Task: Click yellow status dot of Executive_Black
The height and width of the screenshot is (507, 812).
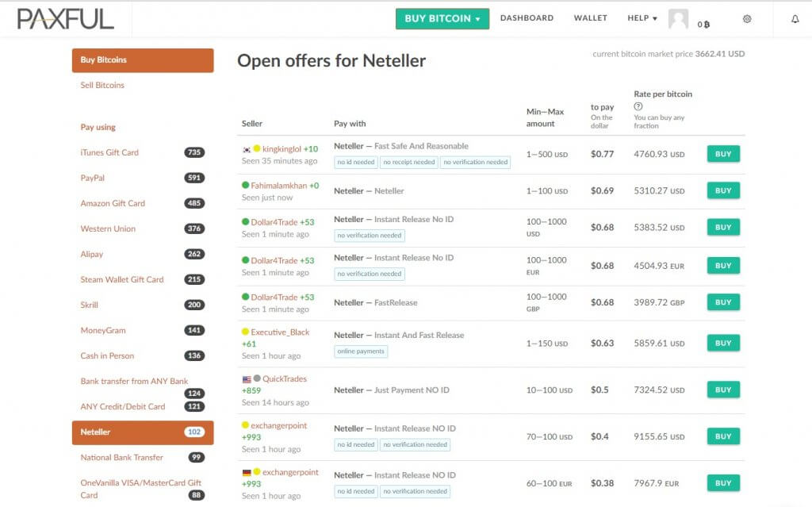Action: click(246, 332)
